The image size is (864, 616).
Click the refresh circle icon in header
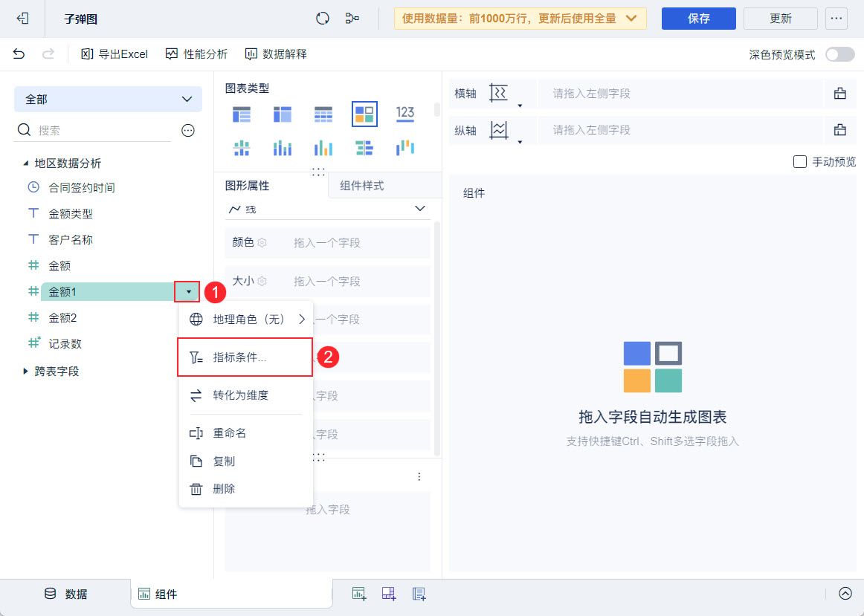tap(323, 19)
